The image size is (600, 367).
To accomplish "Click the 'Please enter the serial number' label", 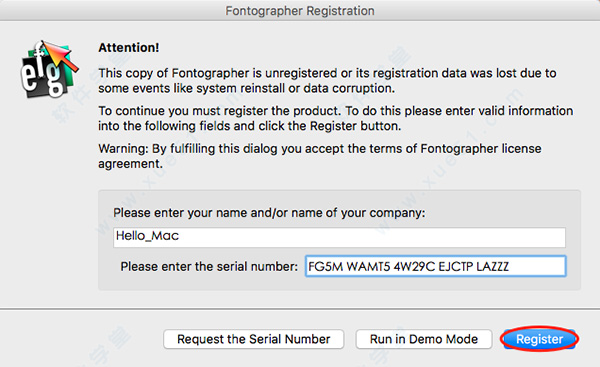I will click(209, 266).
